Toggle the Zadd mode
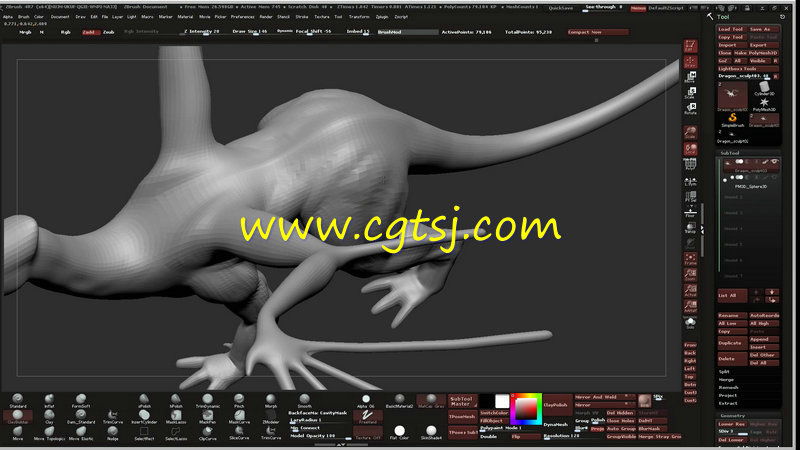This screenshot has height=450, width=800. (x=89, y=32)
